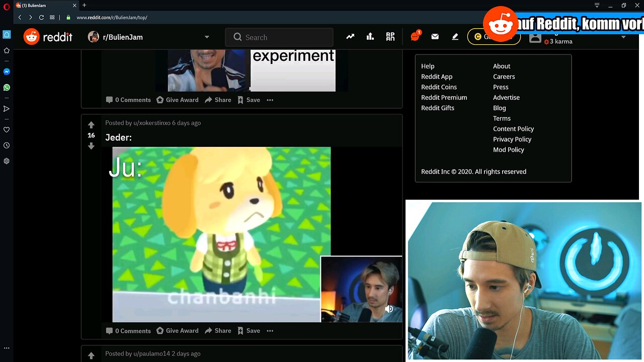
Task: Upvote the post by u/paulamo14
Action: [91, 355]
